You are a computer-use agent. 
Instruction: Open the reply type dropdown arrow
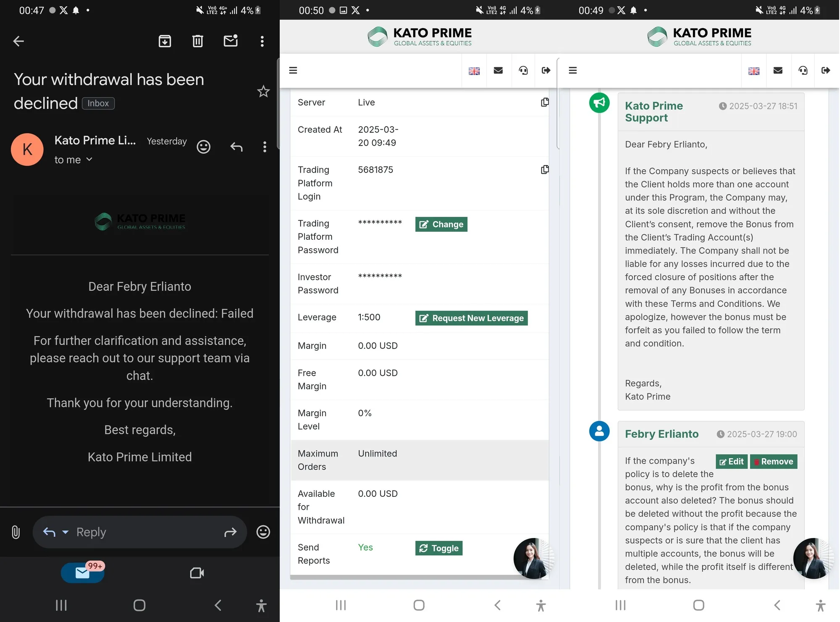[65, 532]
